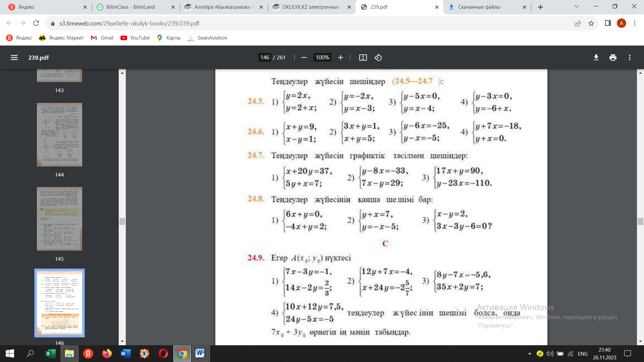The height and width of the screenshot is (362, 644).
Task: Switch to the BilimClass - BilimLand tab
Action: [x=130, y=7]
